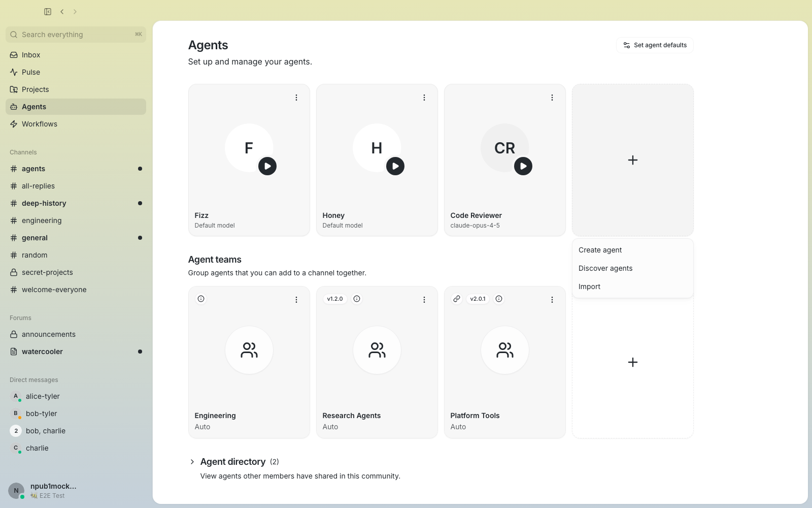Open Engineering team three-dot menu
Screen dimensions: 812x508
click(296, 300)
